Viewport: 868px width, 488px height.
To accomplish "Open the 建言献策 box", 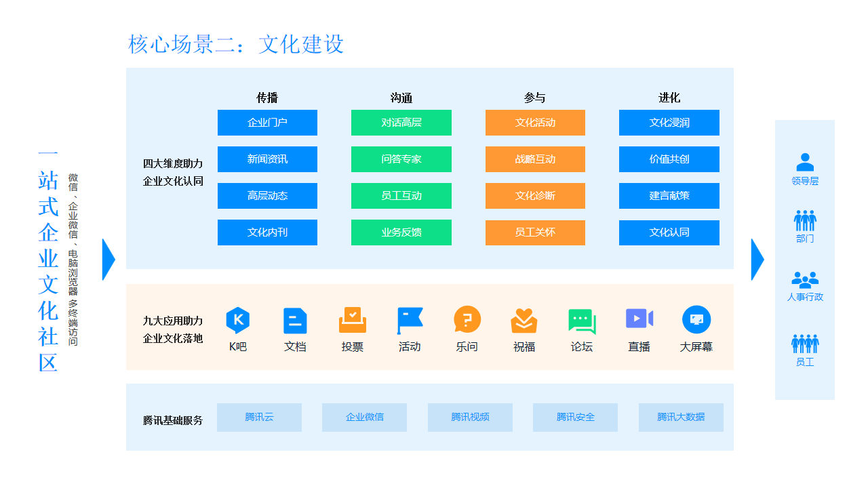I will (x=669, y=196).
